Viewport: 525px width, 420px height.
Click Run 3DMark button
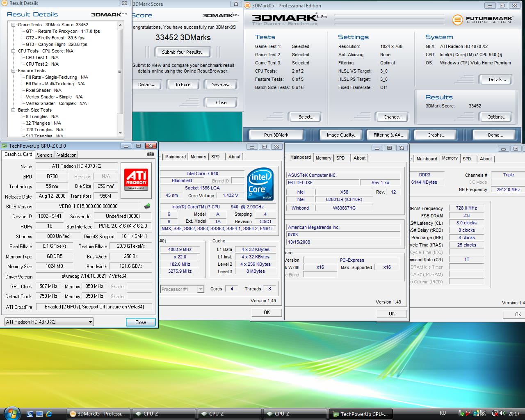coord(276,135)
